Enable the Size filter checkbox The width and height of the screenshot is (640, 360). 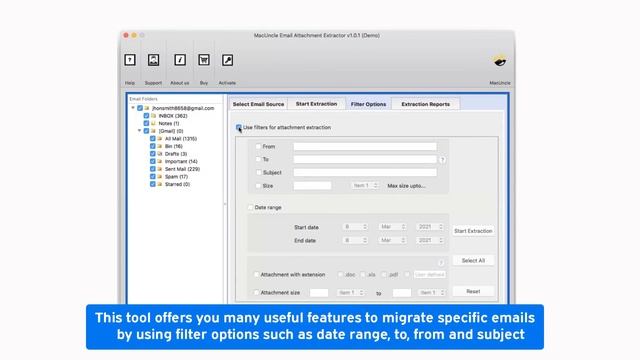258,186
